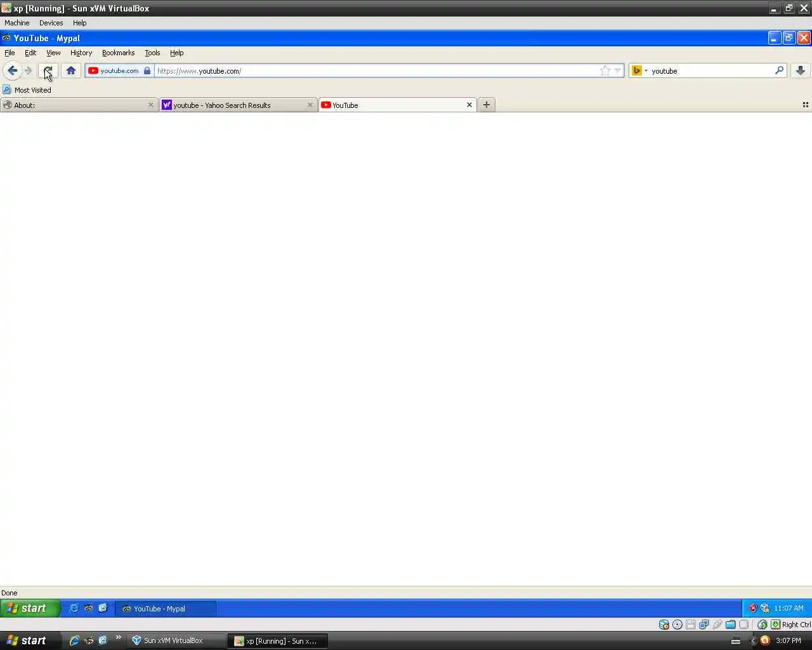Open the VirtualBox Devices menu
The width and height of the screenshot is (812, 650).
coord(51,23)
